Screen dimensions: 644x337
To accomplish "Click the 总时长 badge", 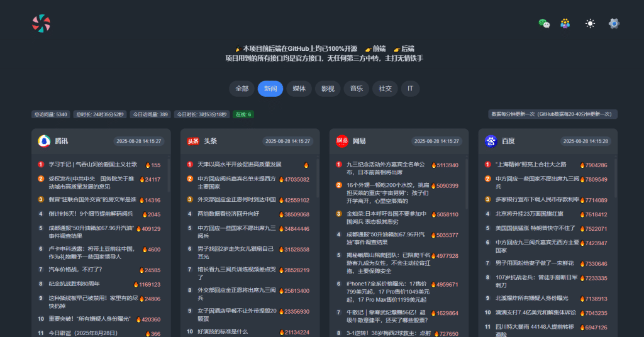I will (100, 114).
